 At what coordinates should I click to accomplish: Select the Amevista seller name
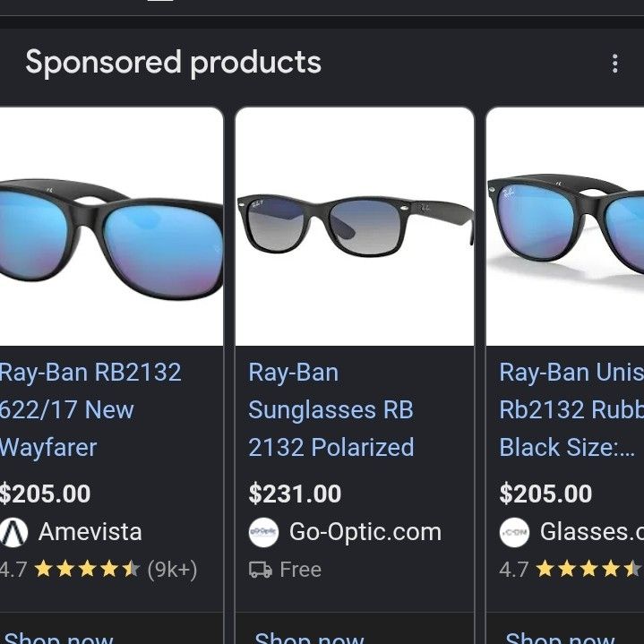90,532
